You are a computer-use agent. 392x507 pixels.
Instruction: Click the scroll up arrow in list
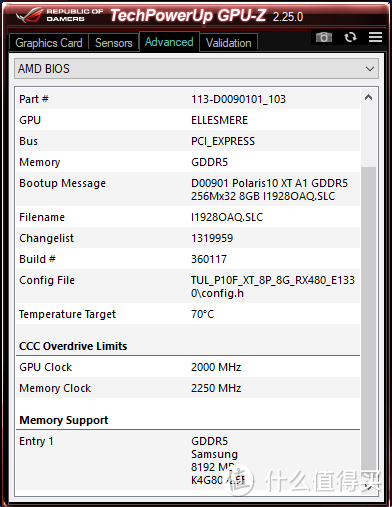(x=368, y=97)
